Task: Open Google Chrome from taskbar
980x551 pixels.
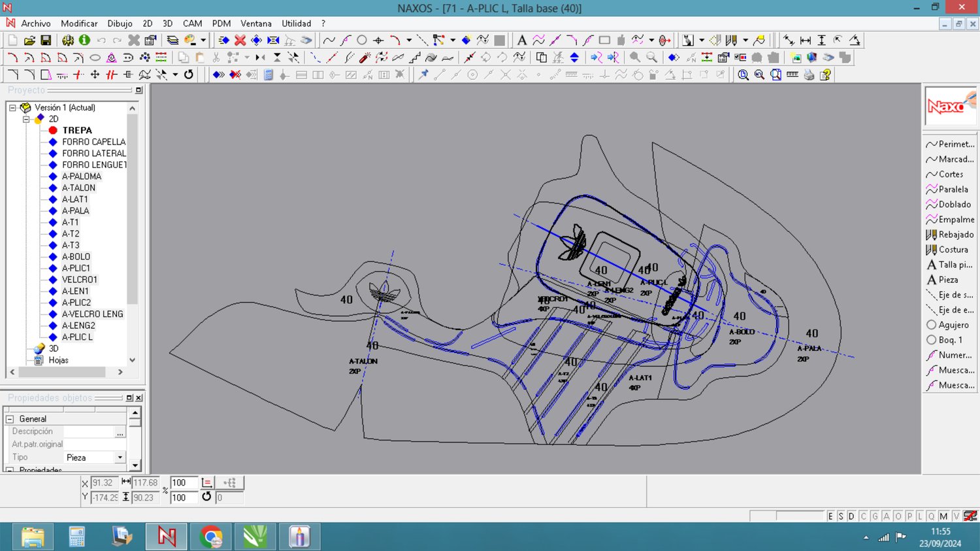Action: pos(211,537)
